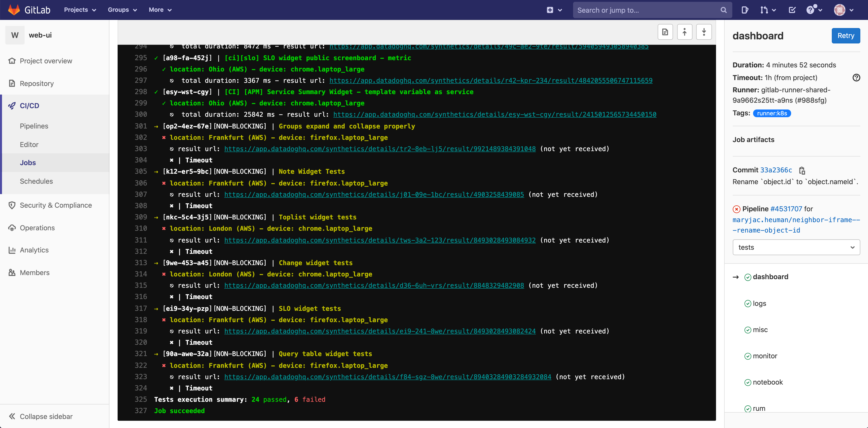Screen dimensions: 868x428
Task: Click the GitLab fox logo
Action: tap(14, 10)
